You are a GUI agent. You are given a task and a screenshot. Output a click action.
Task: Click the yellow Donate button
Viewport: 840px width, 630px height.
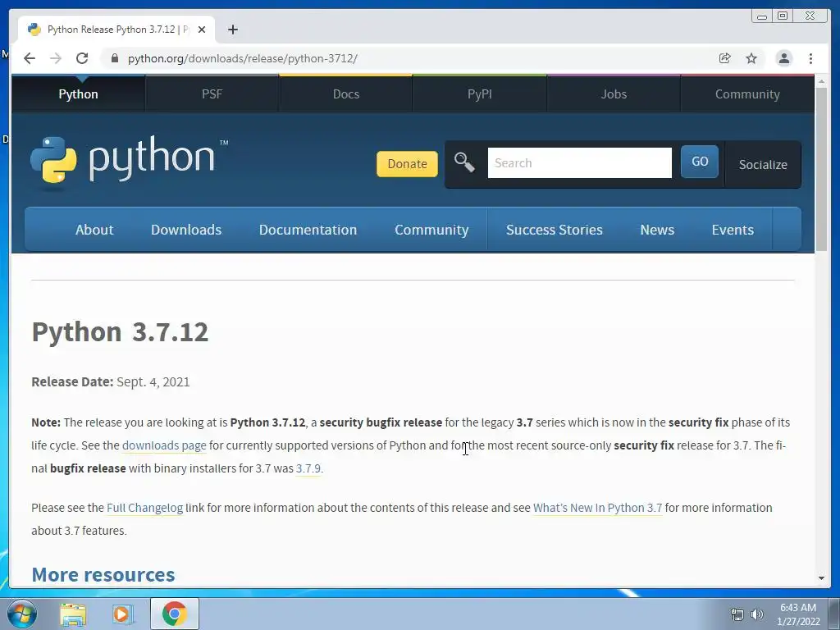pyautogui.click(x=407, y=163)
